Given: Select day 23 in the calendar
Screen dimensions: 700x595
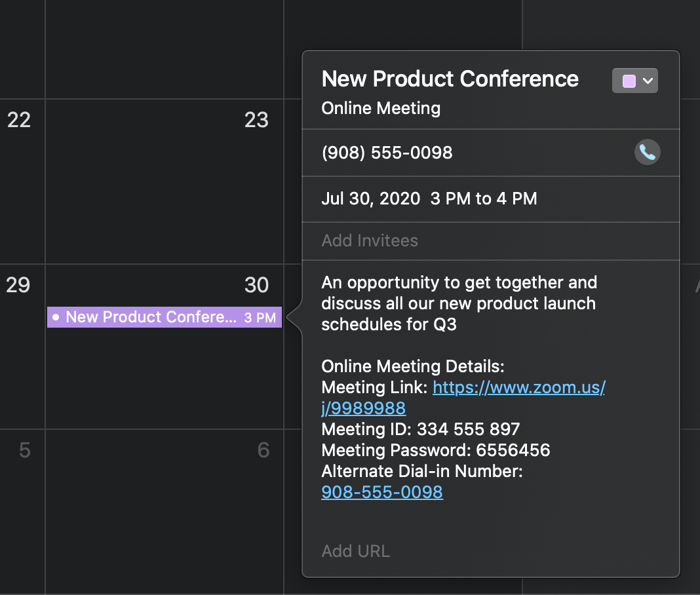Looking at the screenshot, I should point(256,120).
